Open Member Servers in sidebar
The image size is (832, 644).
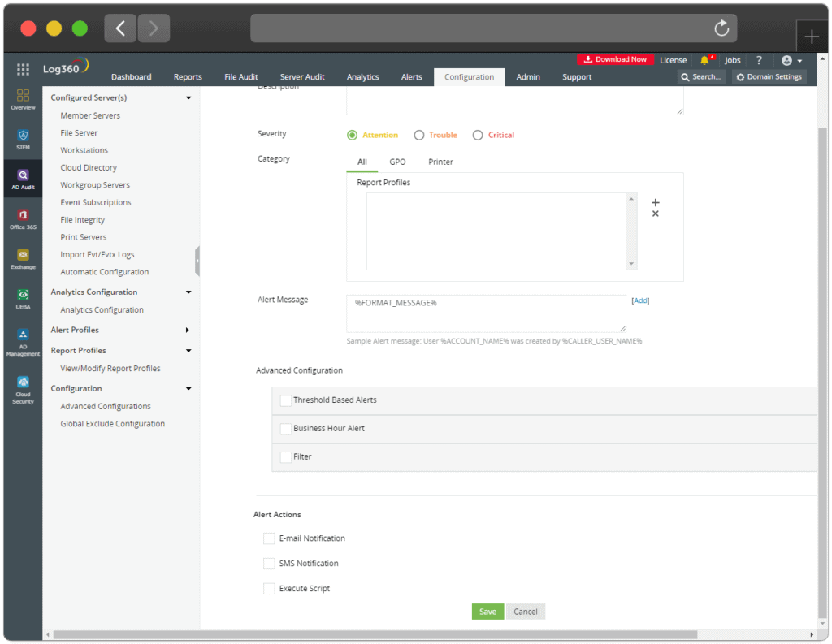tap(90, 115)
